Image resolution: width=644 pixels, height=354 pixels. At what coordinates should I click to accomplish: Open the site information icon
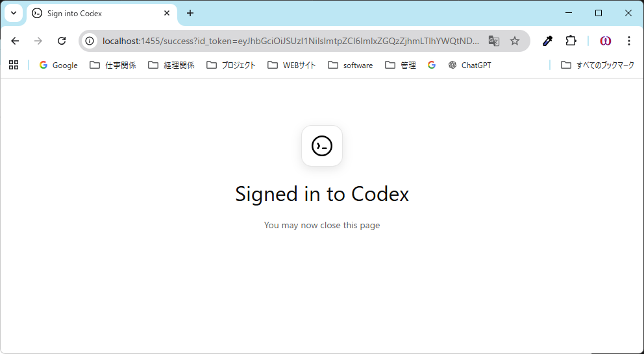90,41
